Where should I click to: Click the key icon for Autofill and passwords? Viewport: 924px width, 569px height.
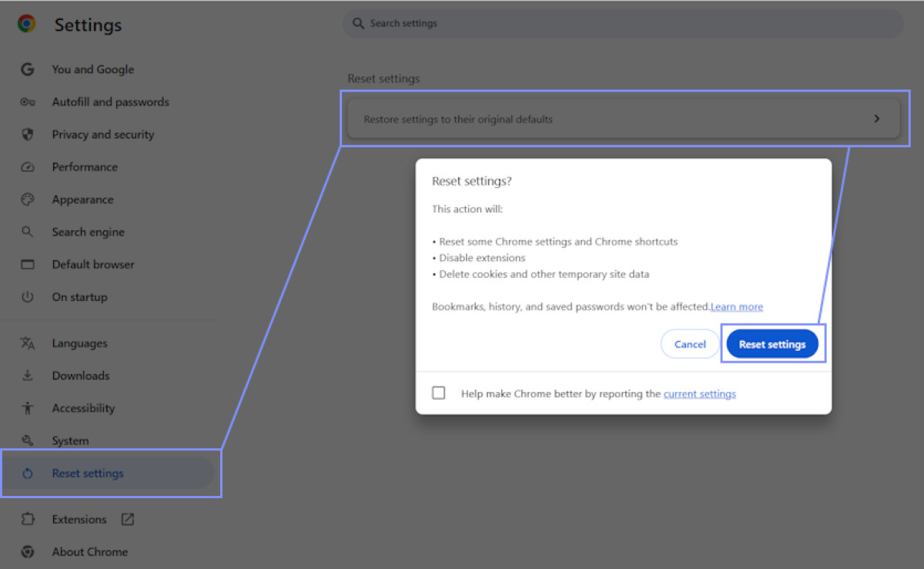[x=28, y=102]
